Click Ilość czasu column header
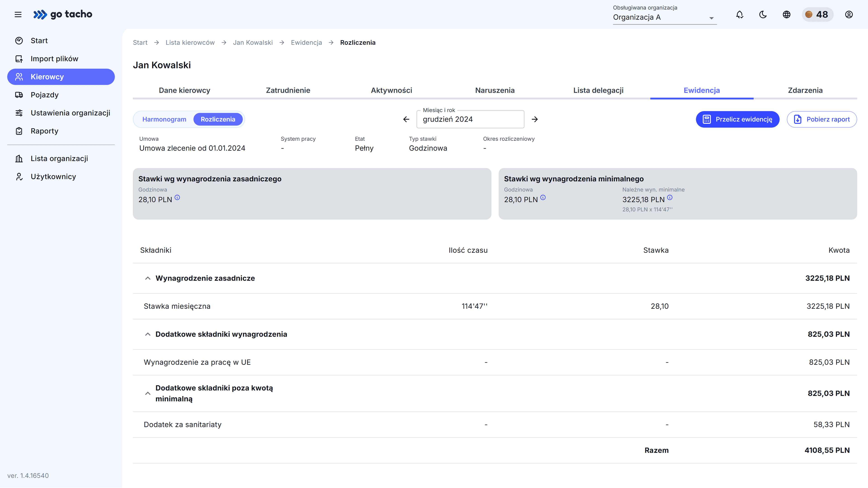Viewport: 868px width, 488px height. (x=468, y=250)
